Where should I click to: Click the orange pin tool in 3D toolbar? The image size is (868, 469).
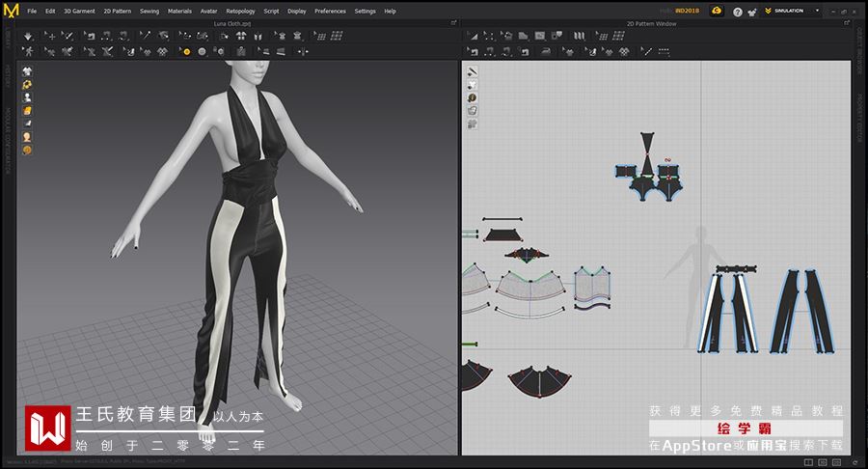[x=186, y=51]
